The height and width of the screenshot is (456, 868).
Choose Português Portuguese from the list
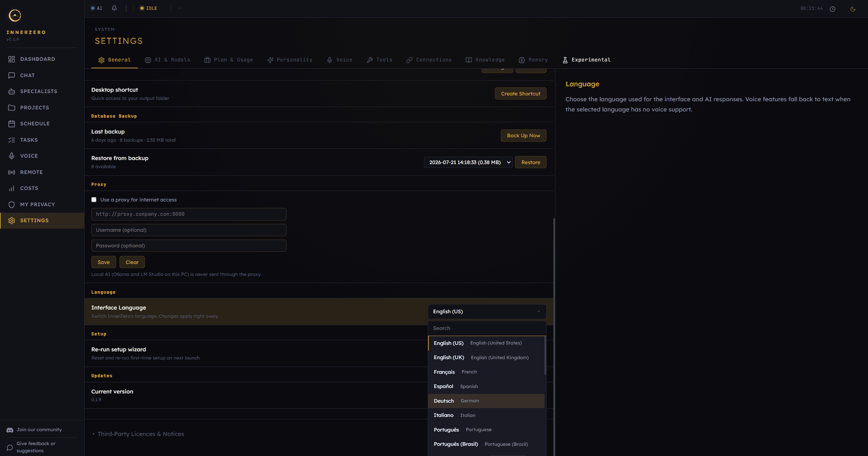tap(486, 430)
